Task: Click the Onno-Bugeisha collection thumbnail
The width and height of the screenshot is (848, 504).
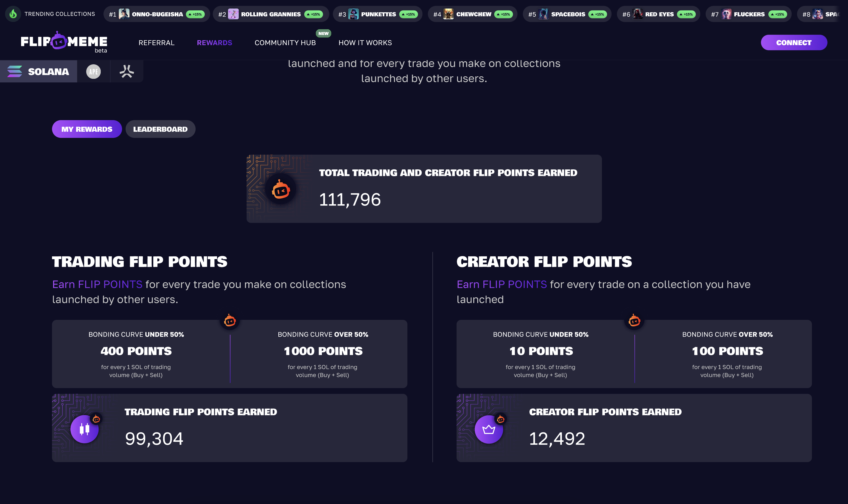Action: click(124, 14)
